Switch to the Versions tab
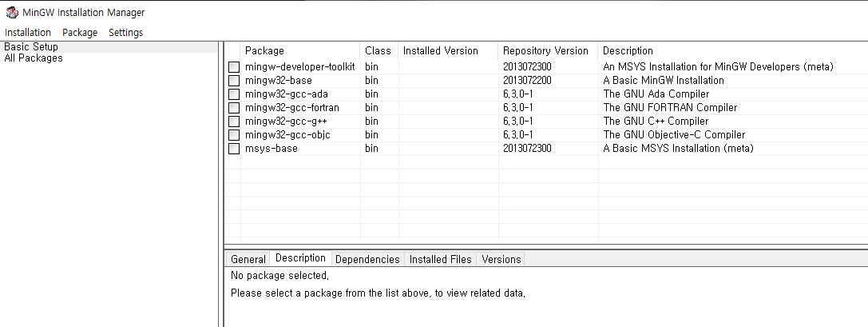Viewport: 868px width, 327px height. coord(501,259)
